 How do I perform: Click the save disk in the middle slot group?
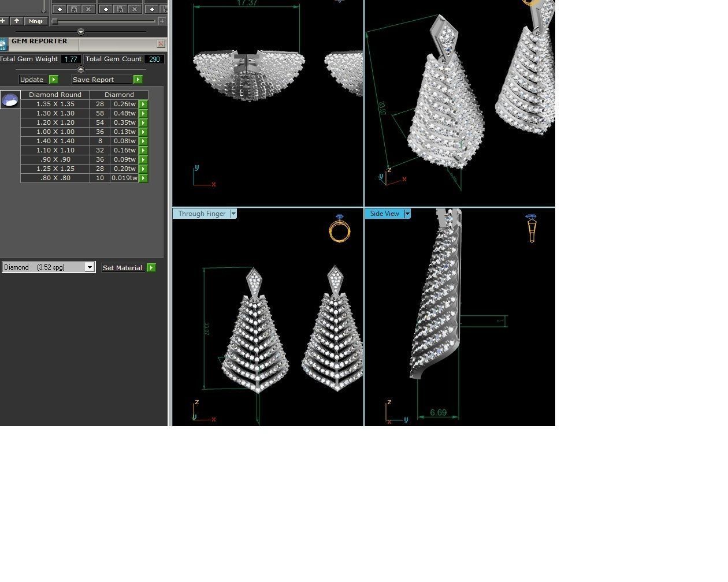(120, 9)
